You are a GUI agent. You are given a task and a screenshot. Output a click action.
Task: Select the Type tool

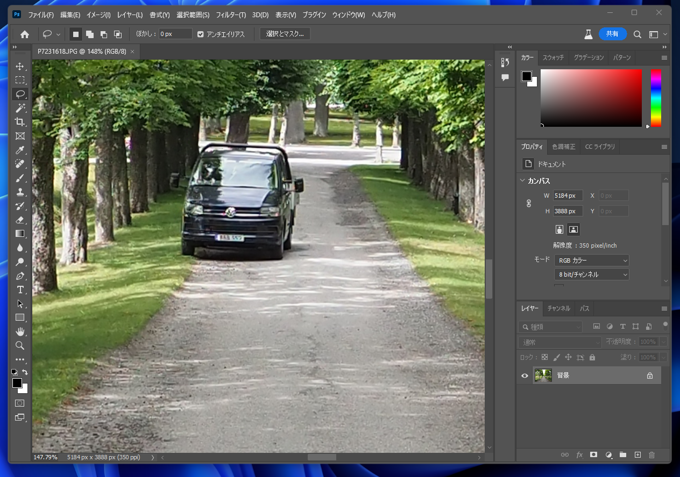20,290
